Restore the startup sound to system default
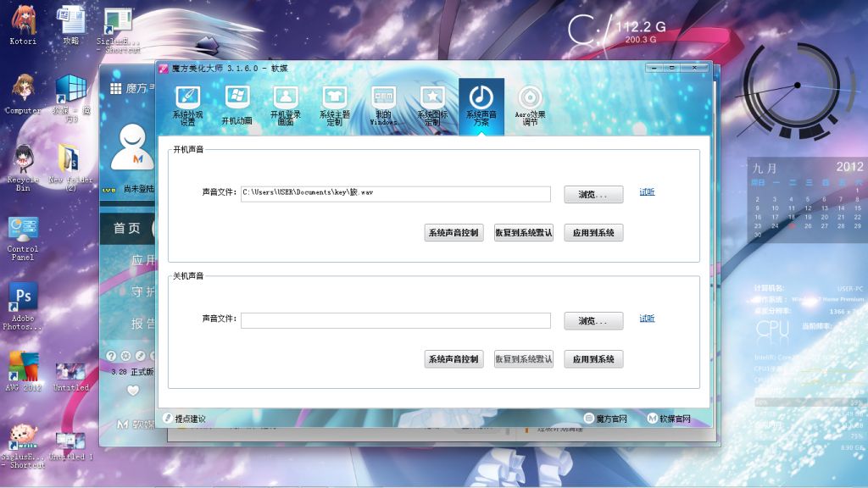Viewport: 868px width, 488px height. pyautogui.click(x=523, y=233)
